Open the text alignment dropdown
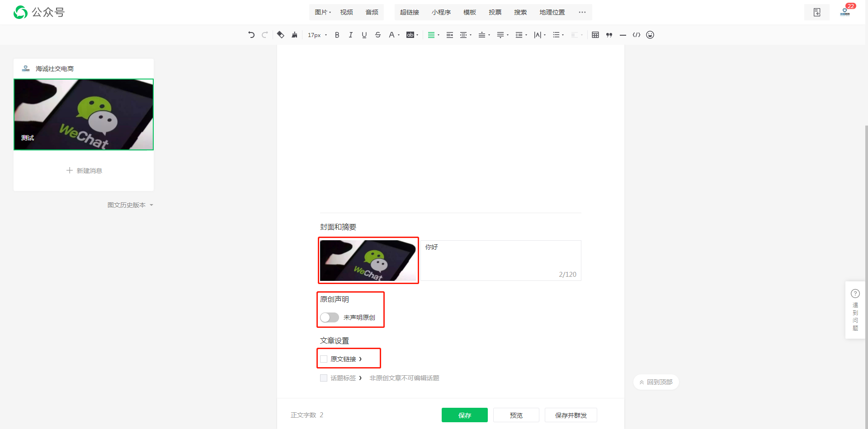This screenshot has height=429, width=868. (x=434, y=35)
